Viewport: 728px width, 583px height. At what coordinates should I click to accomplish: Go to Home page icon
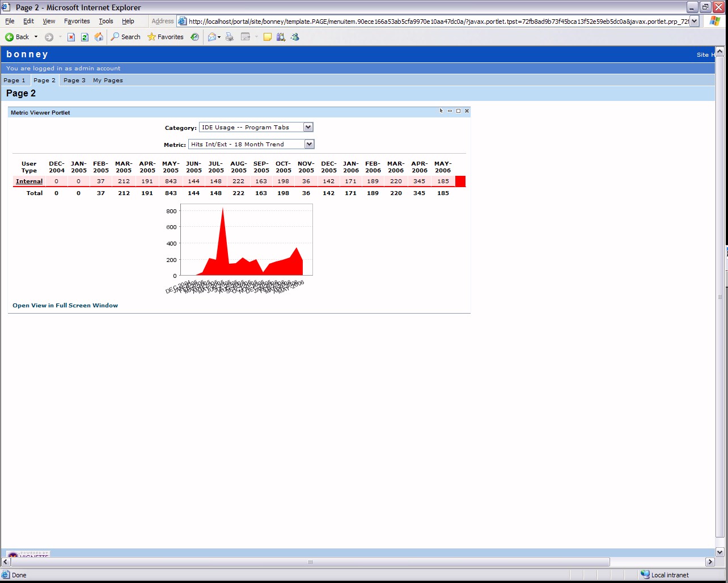[x=99, y=37]
